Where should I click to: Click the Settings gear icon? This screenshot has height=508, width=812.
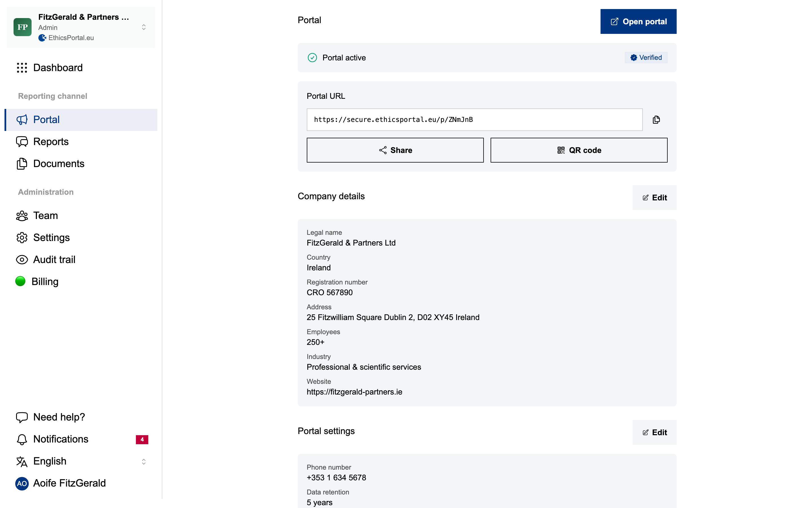coord(22,238)
